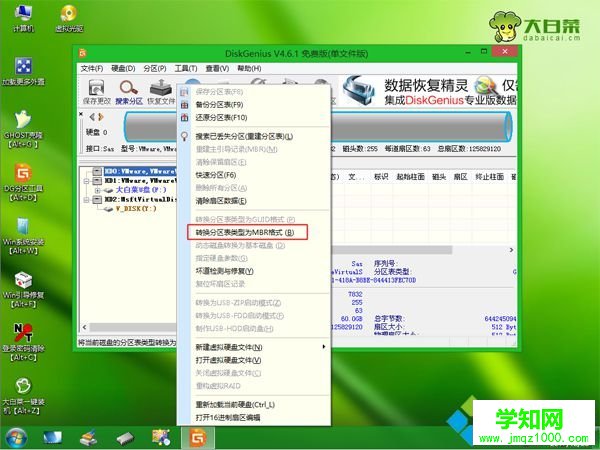600x450 pixels.
Task: Click the 标识 column header
Action: (x=381, y=177)
